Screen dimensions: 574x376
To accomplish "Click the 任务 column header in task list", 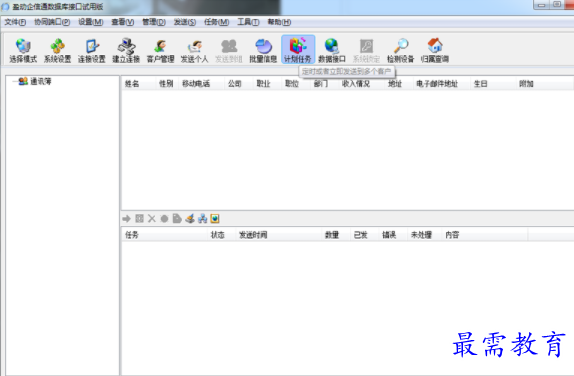I will pyautogui.click(x=165, y=235).
